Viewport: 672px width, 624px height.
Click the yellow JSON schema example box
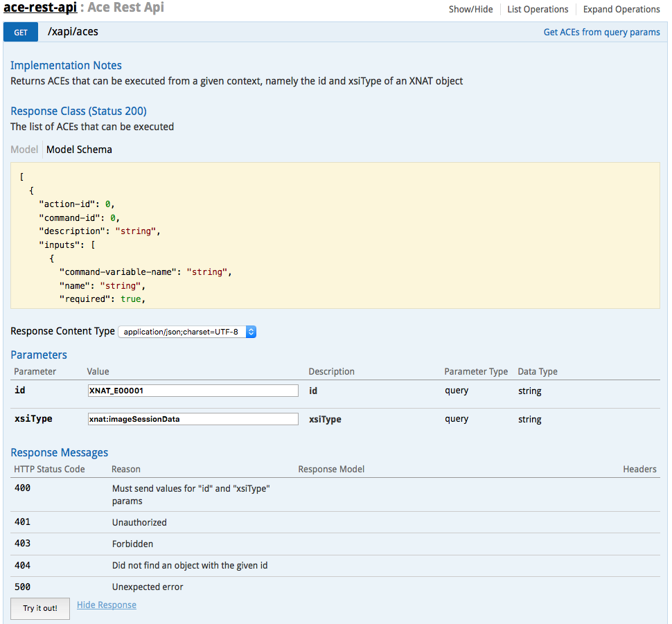(x=335, y=235)
